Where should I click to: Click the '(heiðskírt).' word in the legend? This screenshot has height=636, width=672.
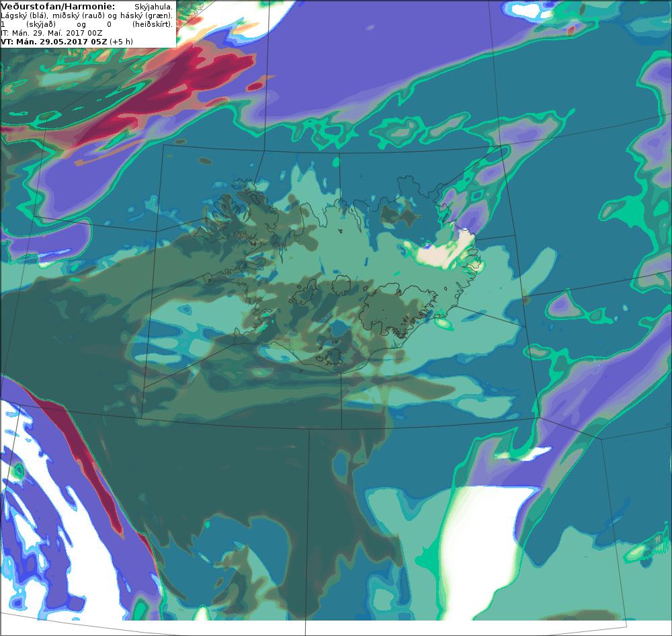pyautogui.click(x=153, y=24)
